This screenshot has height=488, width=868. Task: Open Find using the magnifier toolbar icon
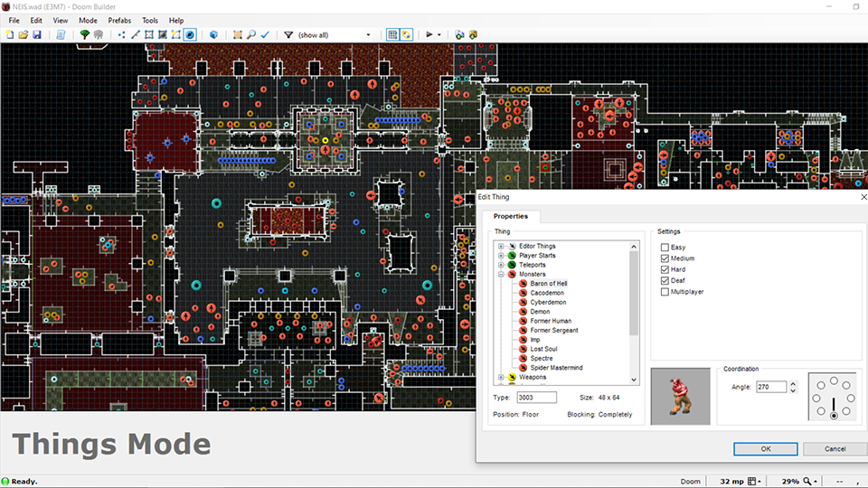[251, 35]
